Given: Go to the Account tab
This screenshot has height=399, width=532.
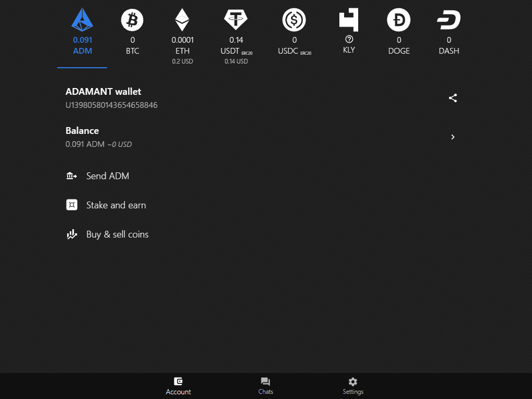Looking at the screenshot, I should coord(179,386).
